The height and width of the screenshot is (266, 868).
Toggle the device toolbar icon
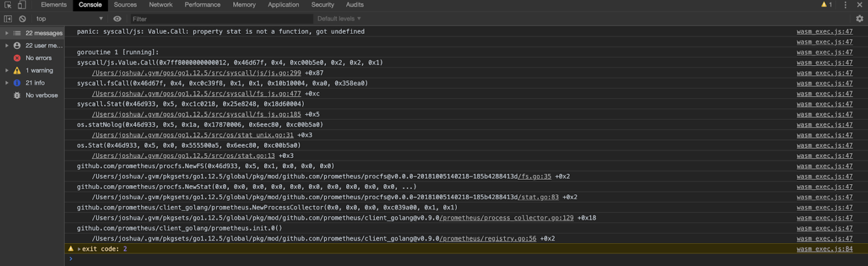click(22, 5)
